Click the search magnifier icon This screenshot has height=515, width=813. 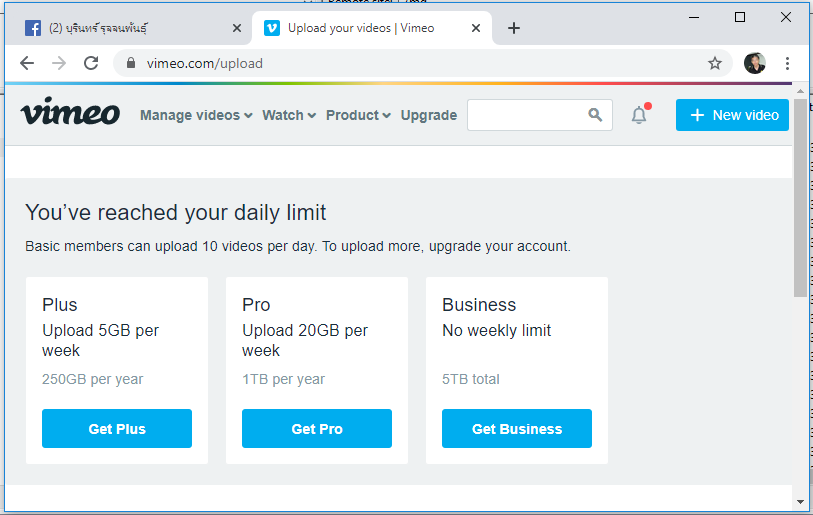(596, 115)
